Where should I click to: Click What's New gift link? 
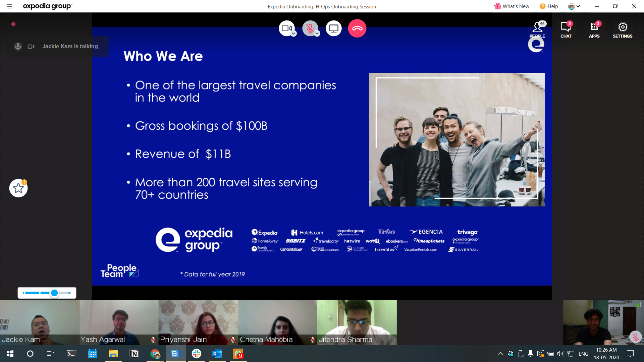click(512, 6)
